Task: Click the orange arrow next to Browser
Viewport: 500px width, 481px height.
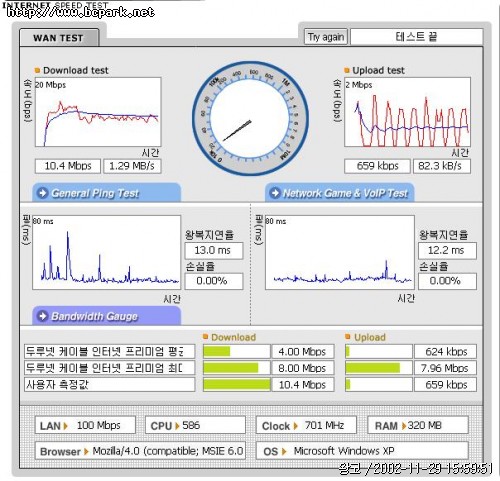Action: 86,452
